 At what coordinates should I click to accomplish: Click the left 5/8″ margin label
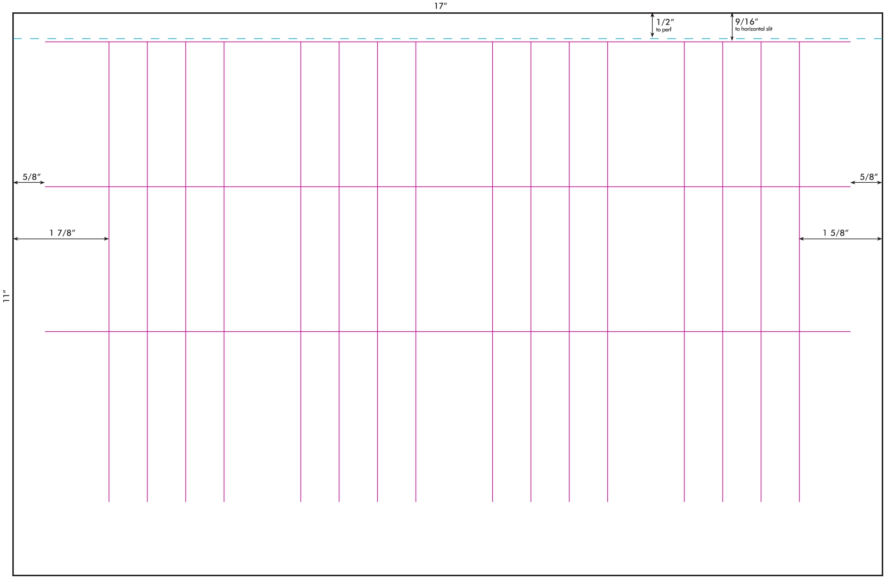click(x=31, y=177)
